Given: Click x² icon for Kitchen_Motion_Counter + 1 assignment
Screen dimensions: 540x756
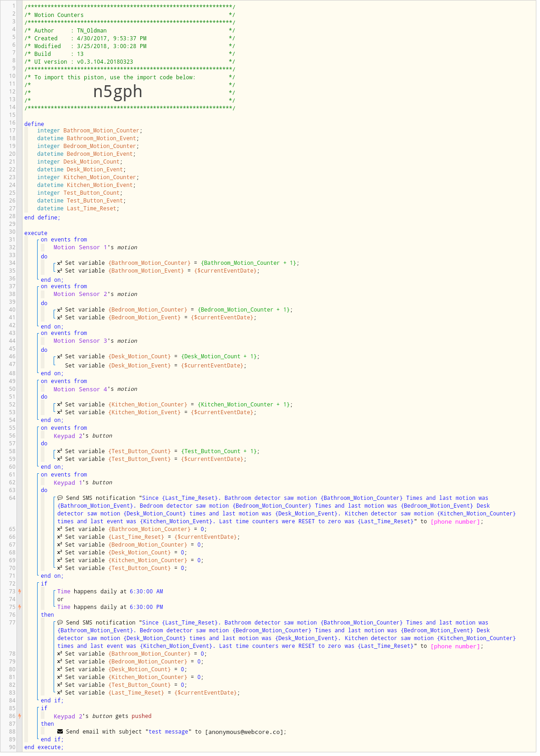Looking at the screenshot, I should pyautogui.click(x=60, y=405).
